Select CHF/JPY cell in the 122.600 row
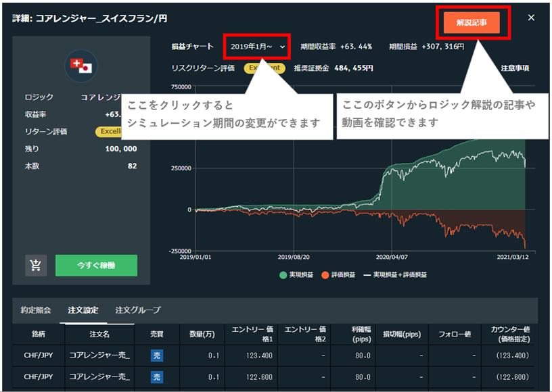This screenshot has width=552, height=392. 39,377
